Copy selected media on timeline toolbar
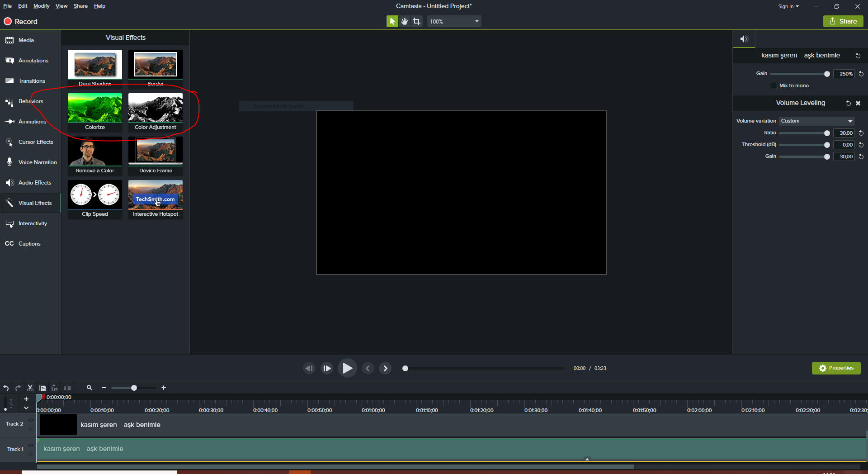 (x=42, y=388)
